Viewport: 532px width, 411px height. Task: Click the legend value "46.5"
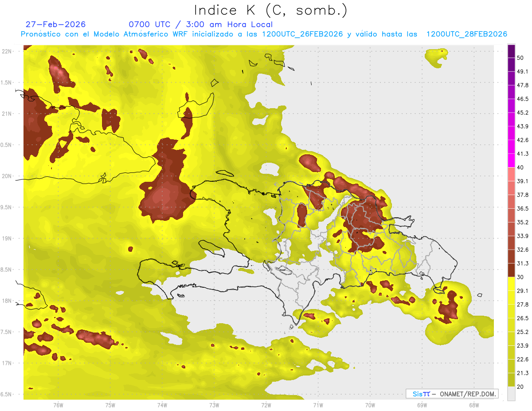tap(523, 99)
